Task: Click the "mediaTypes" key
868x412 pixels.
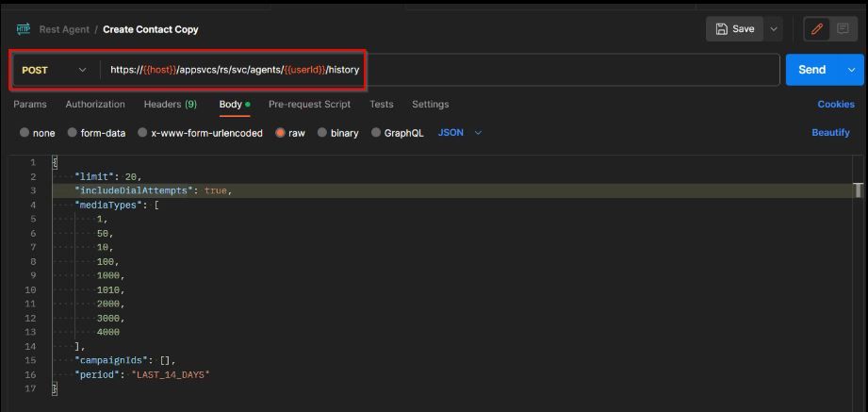Action: [x=108, y=205]
